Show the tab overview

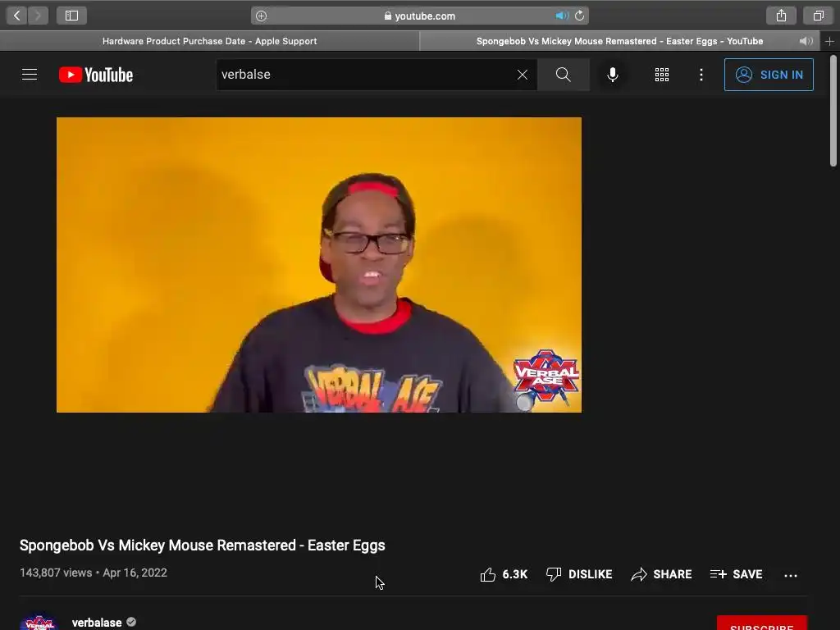click(818, 16)
